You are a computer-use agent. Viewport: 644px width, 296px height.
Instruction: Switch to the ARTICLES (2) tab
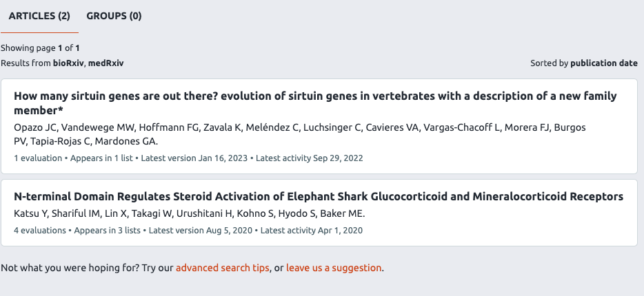point(39,16)
